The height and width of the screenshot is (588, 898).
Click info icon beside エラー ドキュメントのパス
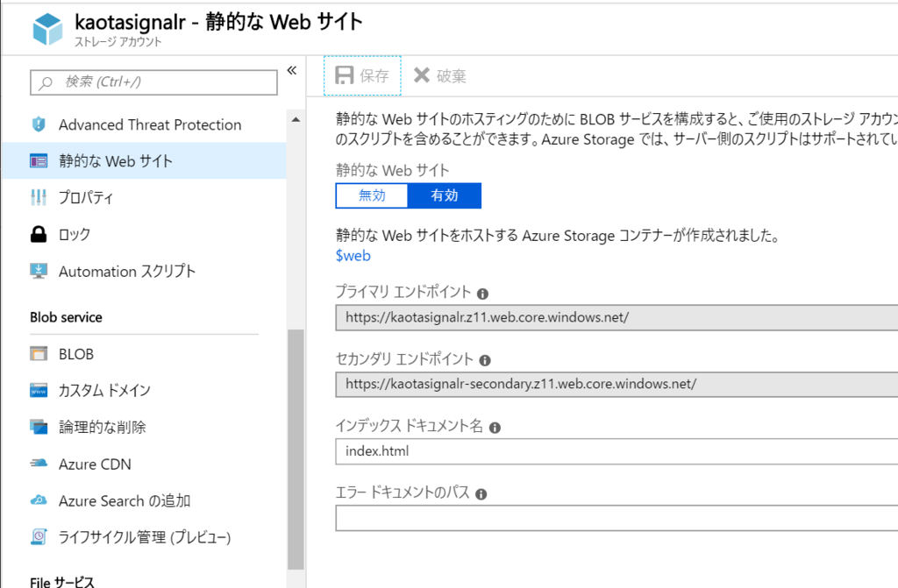[481, 494]
